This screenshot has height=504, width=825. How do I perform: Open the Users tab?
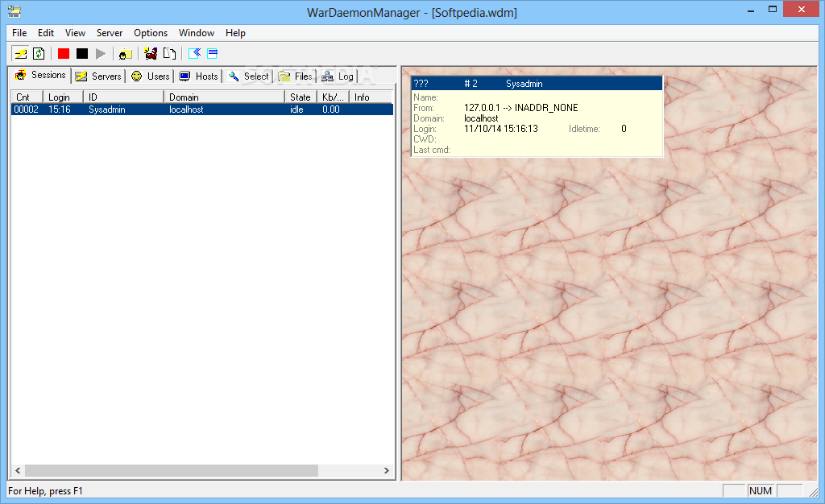151,76
